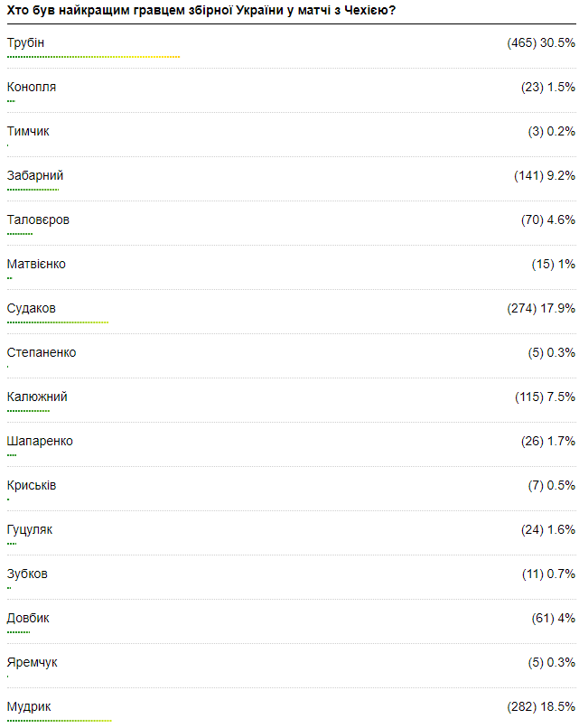The image size is (579, 728).
Task: Select the Довбик poll option
Action: point(28,619)
